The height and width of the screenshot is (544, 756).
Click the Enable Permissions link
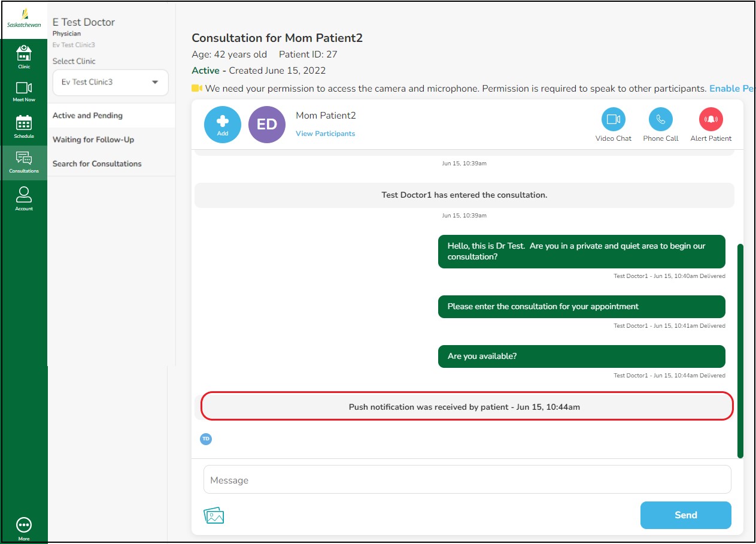(731, 89)
